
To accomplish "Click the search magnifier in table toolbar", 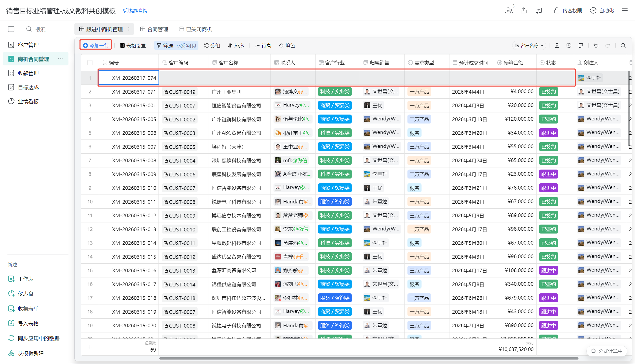I will (x=623, y=46).
